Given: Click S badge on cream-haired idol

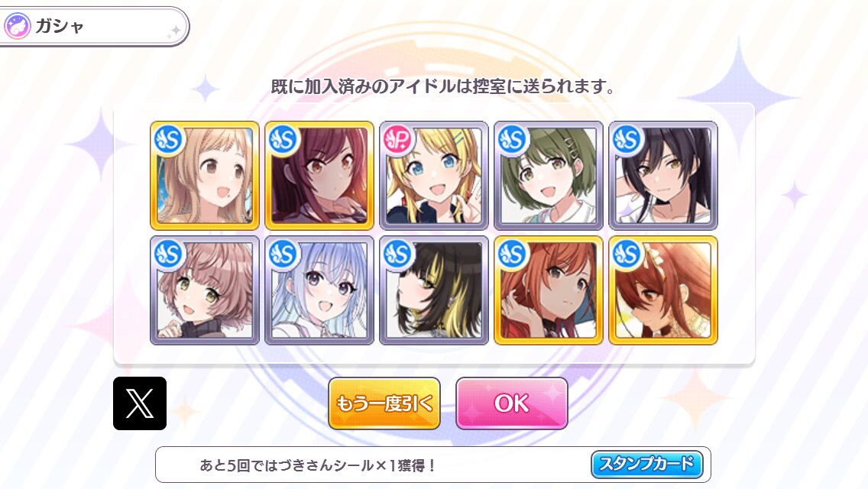Looking at the screenshot, I should click(168, 140).
